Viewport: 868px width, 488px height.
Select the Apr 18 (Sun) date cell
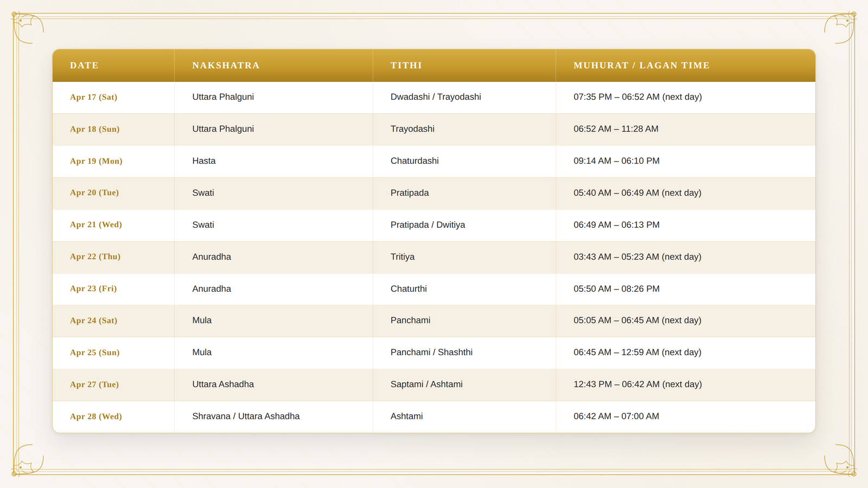tap(113, 130)
